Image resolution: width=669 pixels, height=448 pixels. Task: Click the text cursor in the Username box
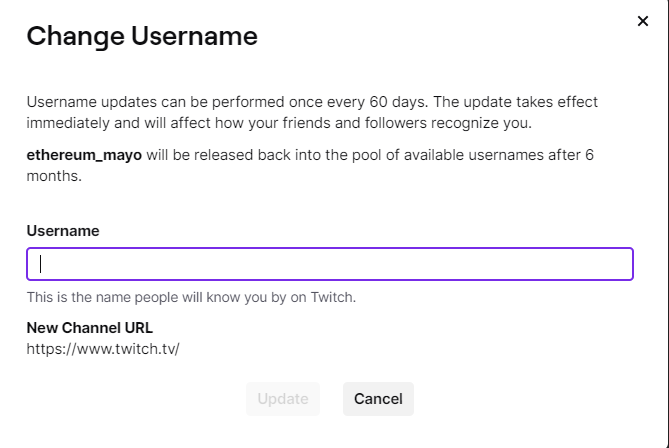pyautogui.click(x=41, y=264)
